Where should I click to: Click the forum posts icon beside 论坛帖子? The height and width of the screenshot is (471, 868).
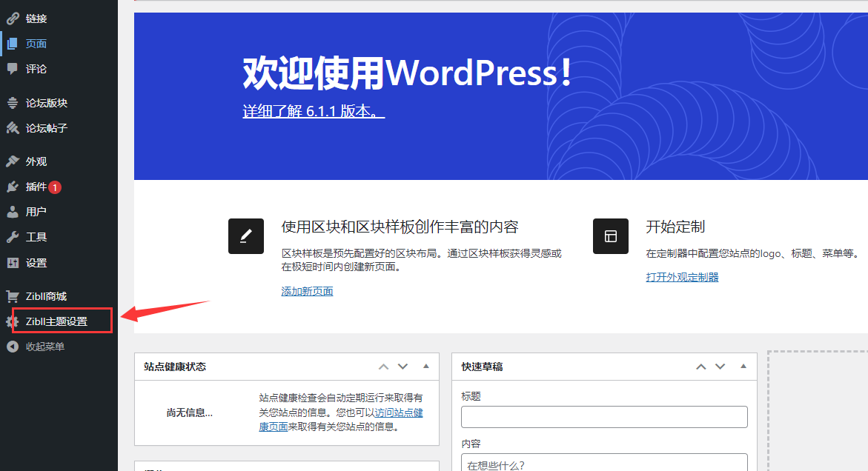pos(13,127)
